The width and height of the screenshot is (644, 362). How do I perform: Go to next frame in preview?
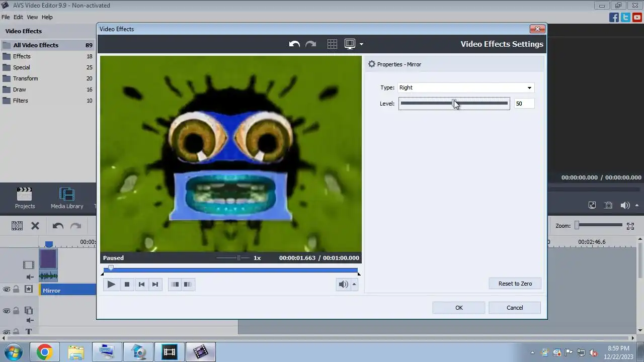(x=155, y=285)
